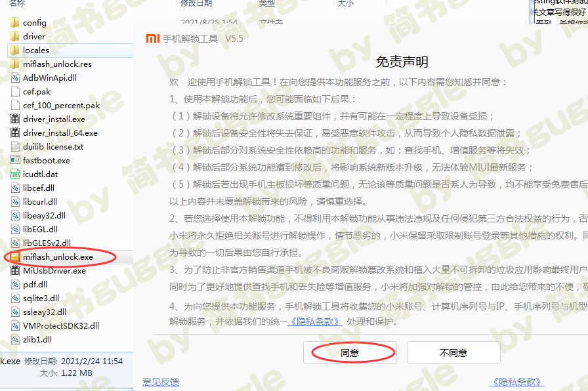
Task: Click the pdf.dll file icon
Action: pyautogui.click(x=15, y=285)
